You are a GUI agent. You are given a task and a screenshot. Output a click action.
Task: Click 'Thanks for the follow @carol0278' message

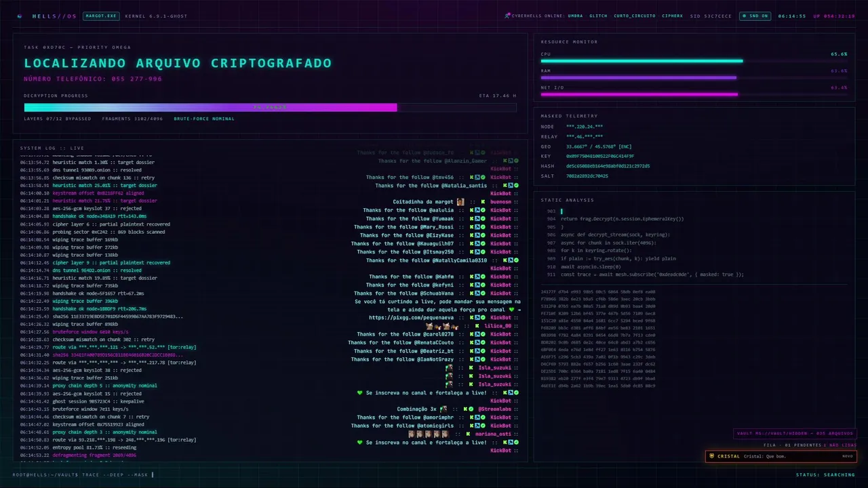coord(405,334)
